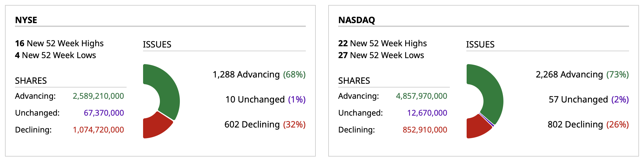
Task: Click the red declining segment of NYSE donut
Action: [154, 127]
